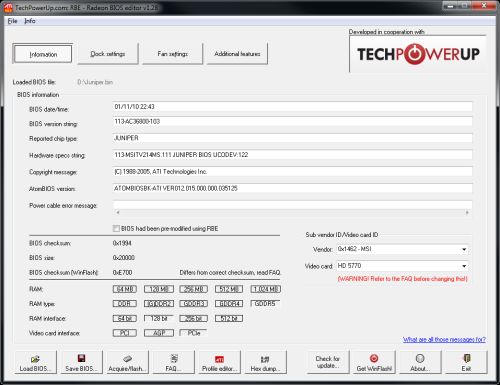Switch to the Clock settings tab
This screenshot has height=385, width=500.
click(108, 54)
